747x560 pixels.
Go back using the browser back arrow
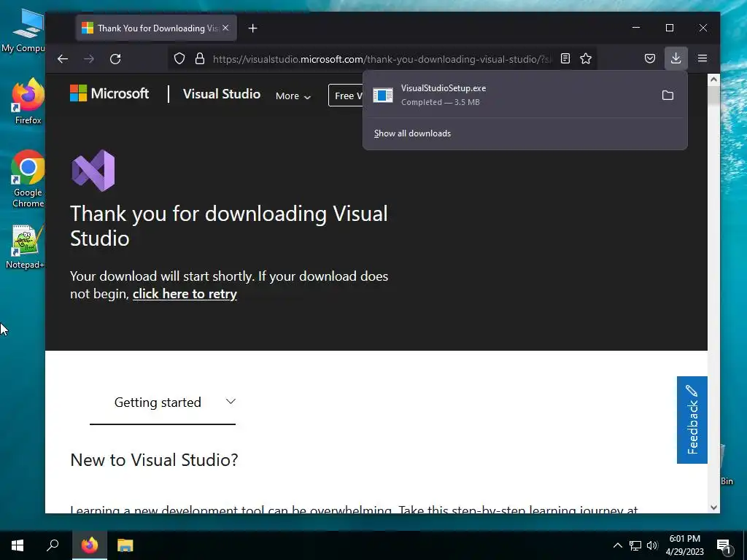click(x=63, y=58)
